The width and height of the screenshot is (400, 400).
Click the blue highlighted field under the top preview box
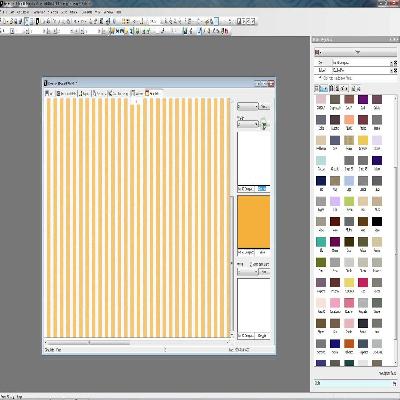click(x=262, y=189)
